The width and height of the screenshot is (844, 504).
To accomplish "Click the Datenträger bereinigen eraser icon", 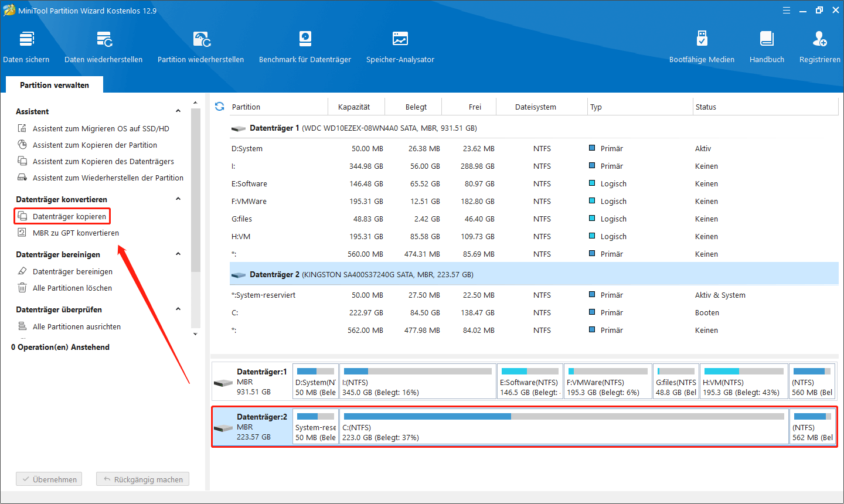I will pos(22,271).
